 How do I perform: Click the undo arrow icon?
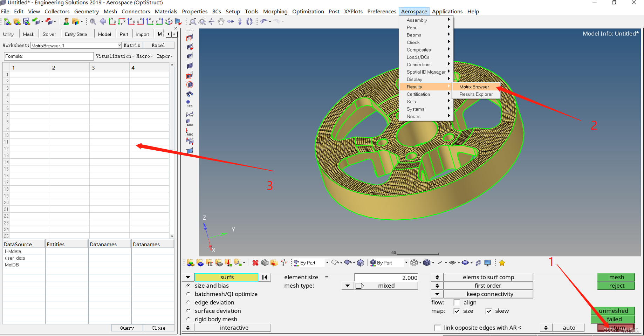263,22
